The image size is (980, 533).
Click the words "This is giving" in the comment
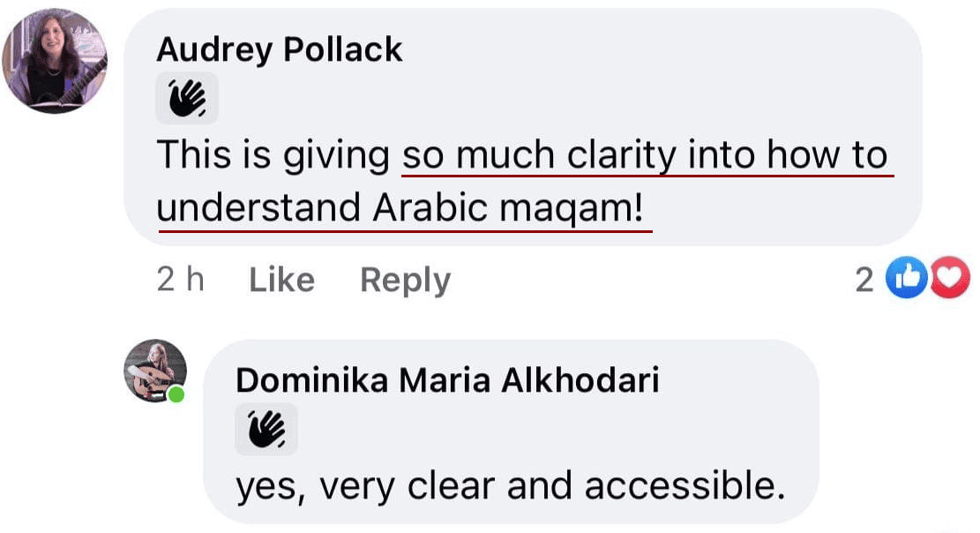pyautogui.click(x=273, y=155)
